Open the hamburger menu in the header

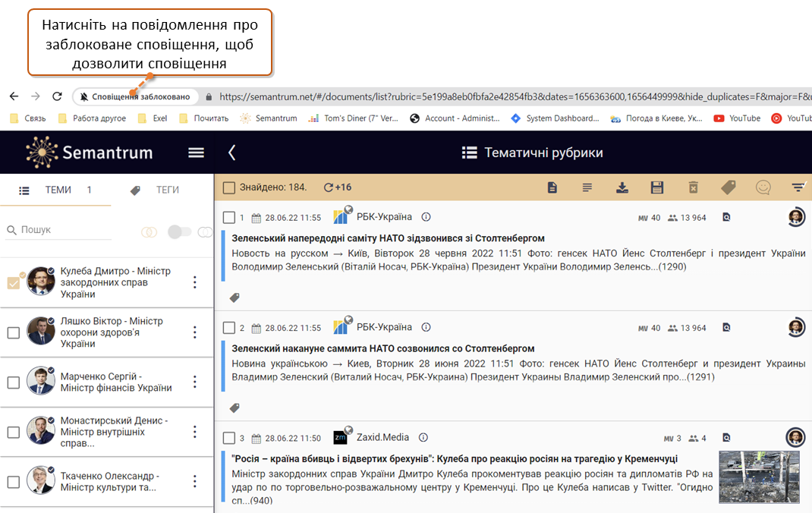pos(196,153)
